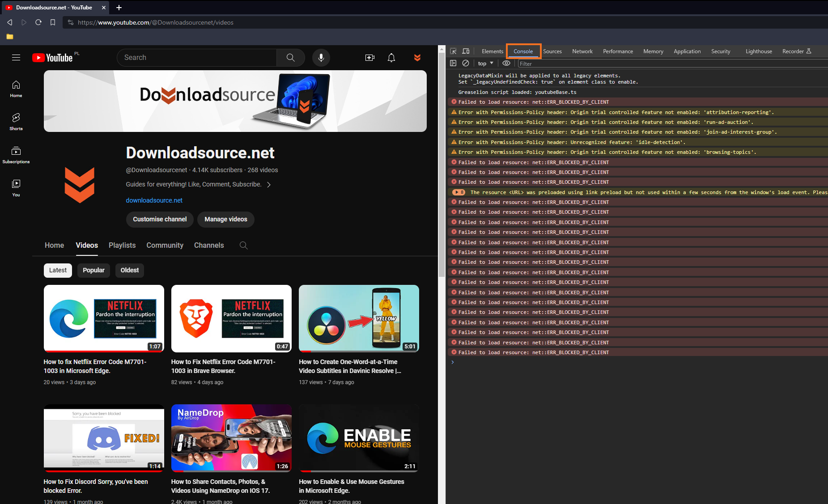Filter videos by Oldest

point(130,270)
